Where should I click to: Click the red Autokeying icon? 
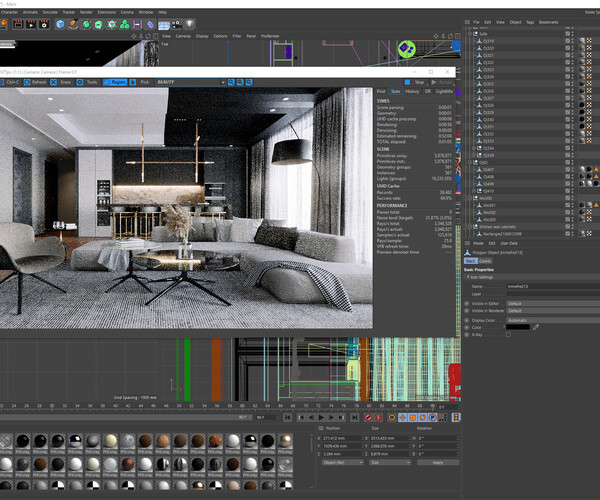[x=378, y=417]
